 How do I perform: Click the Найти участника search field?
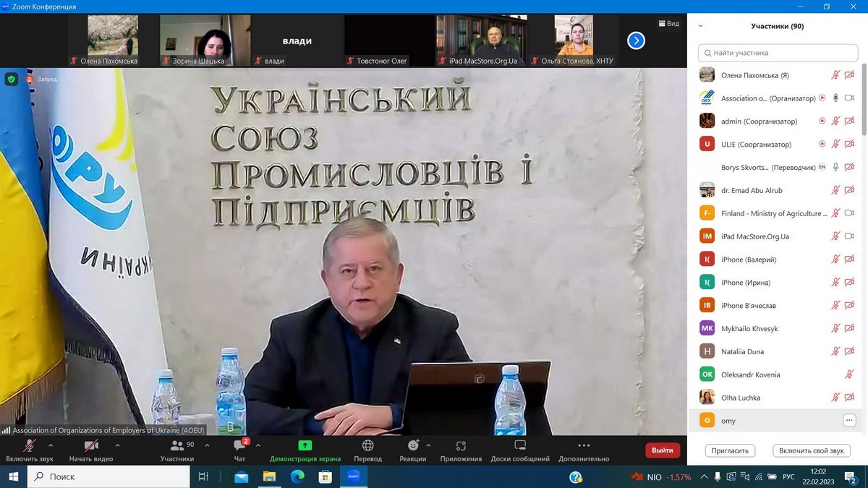coord(778,53)
